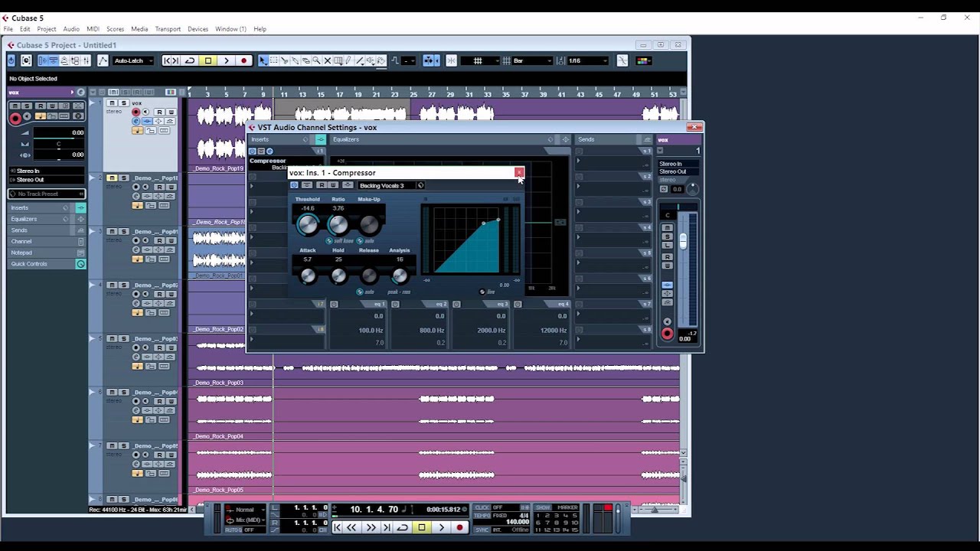The width and height of the screenshot is (980, 551).
Task: Open the Transport menu
Action: [168, 29]
